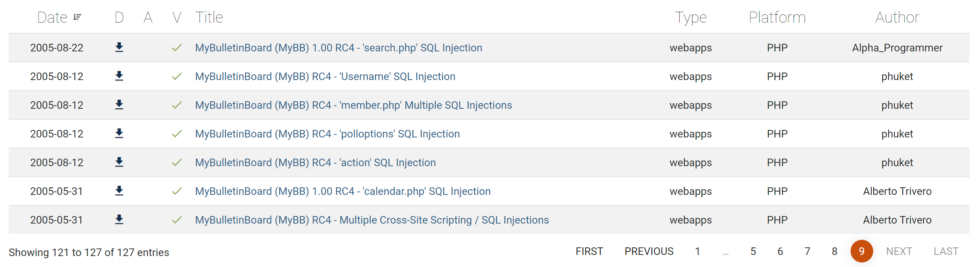Image resolution: width=980 pixels, height=267 pixels.
Task: Sort the table by Author column
Action: pyautogui.click(x=897, y=17)
